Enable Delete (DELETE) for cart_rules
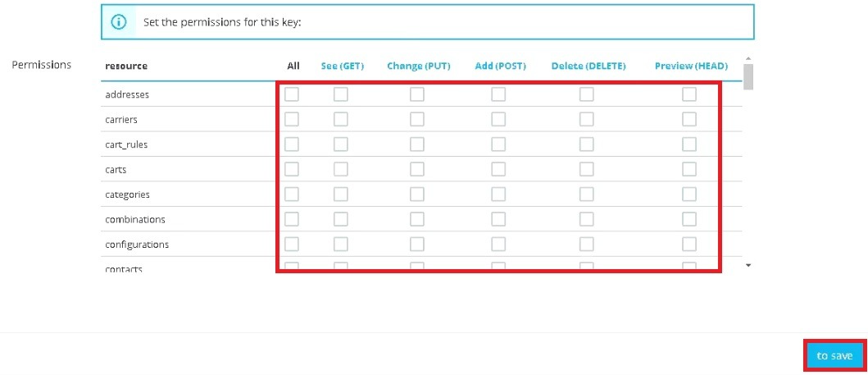Image resolution: width=868 pixels, height=375 pixels. coord(587,144)
